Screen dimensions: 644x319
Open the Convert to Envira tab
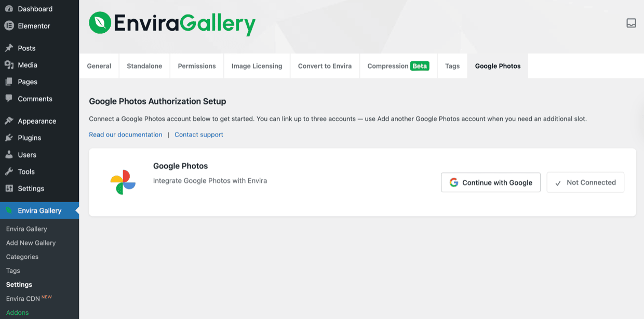325,66
